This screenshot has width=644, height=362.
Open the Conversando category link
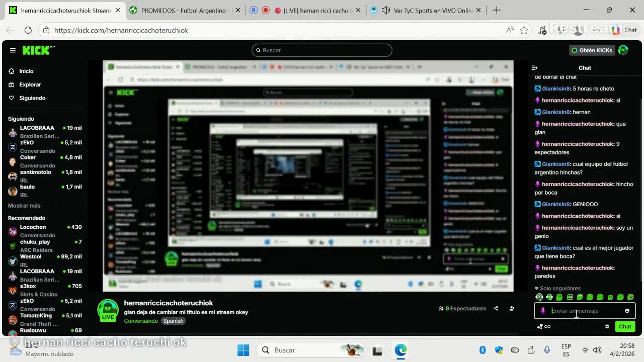pos(141,321)
